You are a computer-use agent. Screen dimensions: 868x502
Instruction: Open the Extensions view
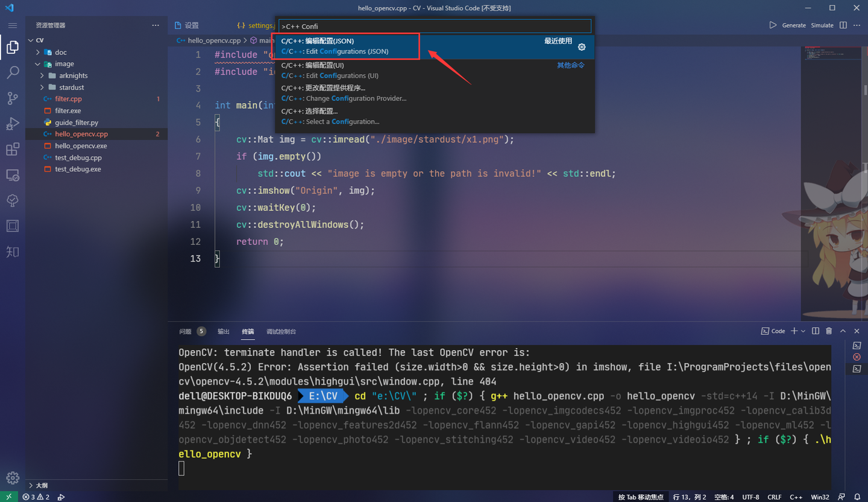12,149
